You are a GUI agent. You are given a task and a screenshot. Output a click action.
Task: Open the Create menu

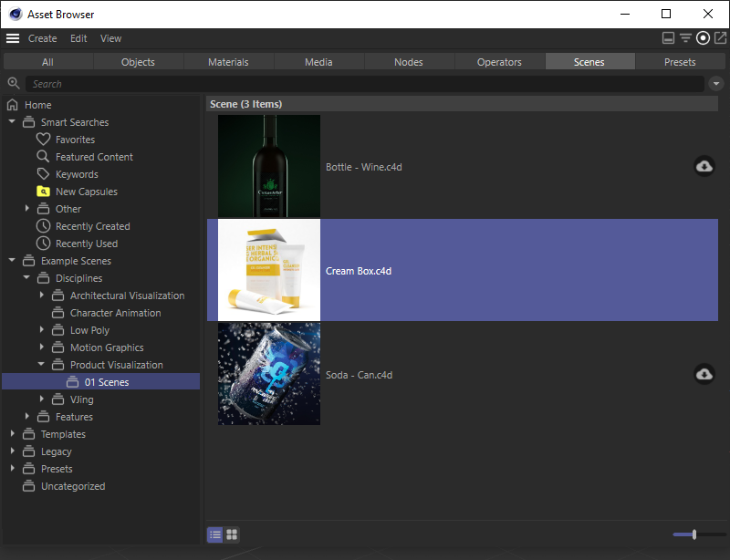[42, 38]
